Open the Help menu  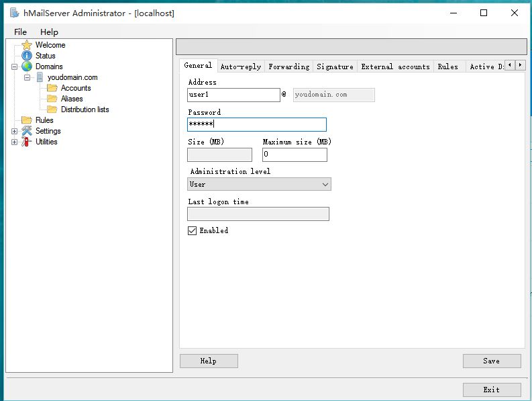pyautogui.click(x=49, y=32)
